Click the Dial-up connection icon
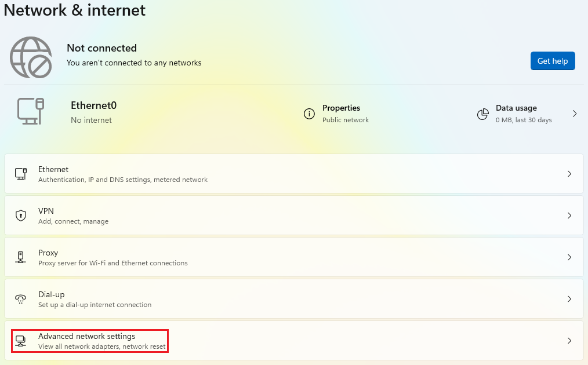This screenshot has height=365, width=588. [21, 298]
